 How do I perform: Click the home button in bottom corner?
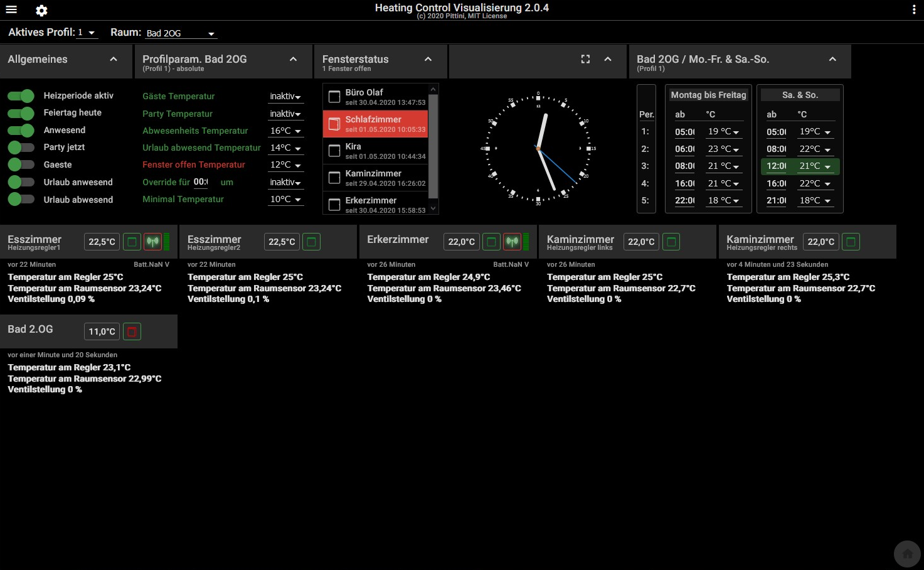[907, 554]
